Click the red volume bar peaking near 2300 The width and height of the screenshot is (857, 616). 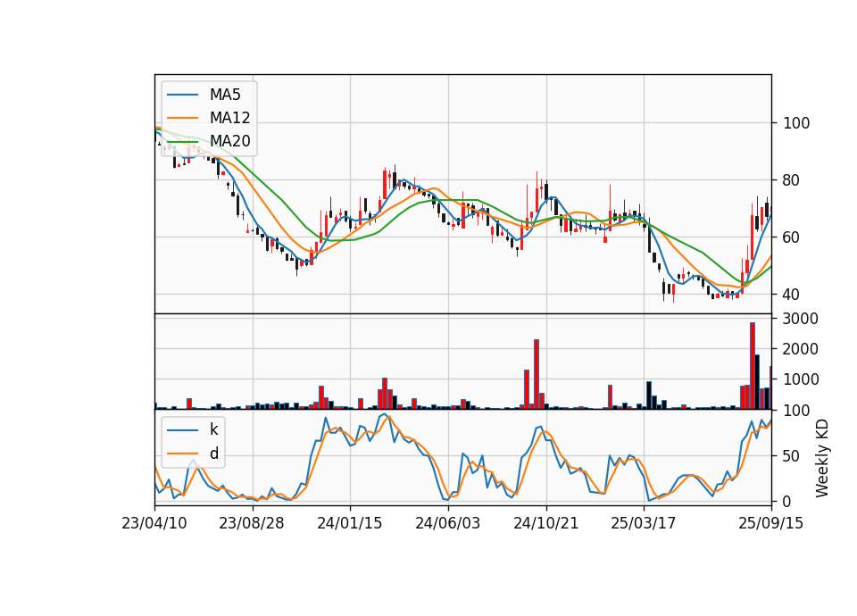click(x=537, y=374)
